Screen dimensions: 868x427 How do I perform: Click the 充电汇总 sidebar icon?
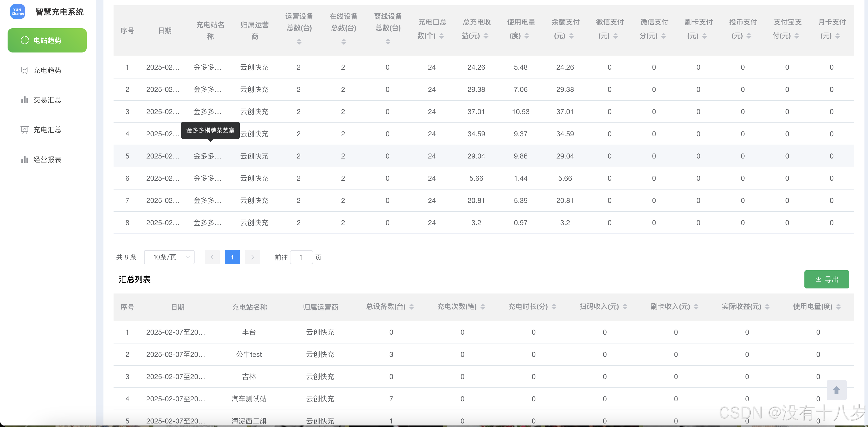pyautogui.click(x=24, y=130)
